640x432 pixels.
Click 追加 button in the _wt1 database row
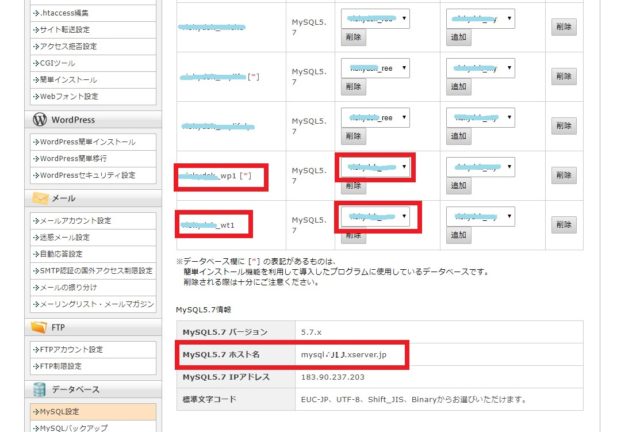pos(459,235)
